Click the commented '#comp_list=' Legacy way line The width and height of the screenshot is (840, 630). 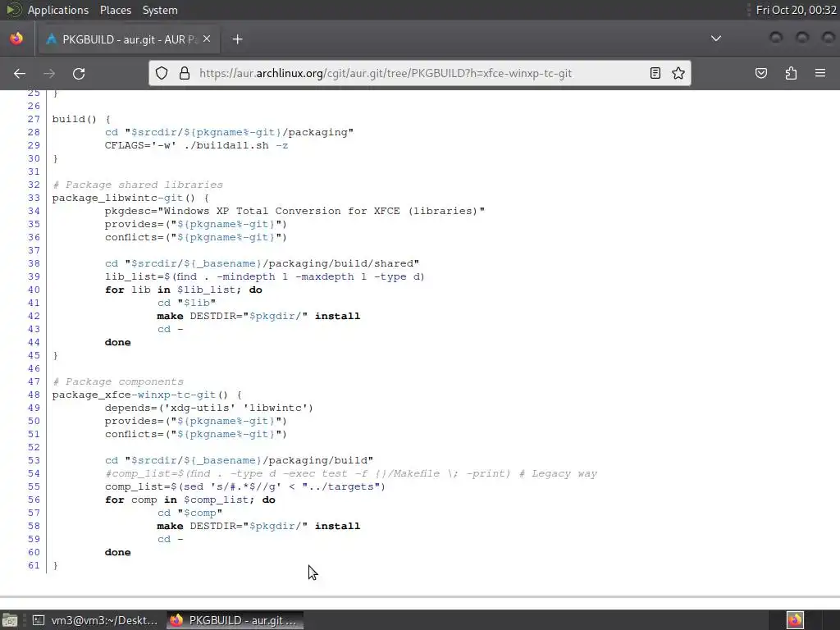tap(351, 473)
